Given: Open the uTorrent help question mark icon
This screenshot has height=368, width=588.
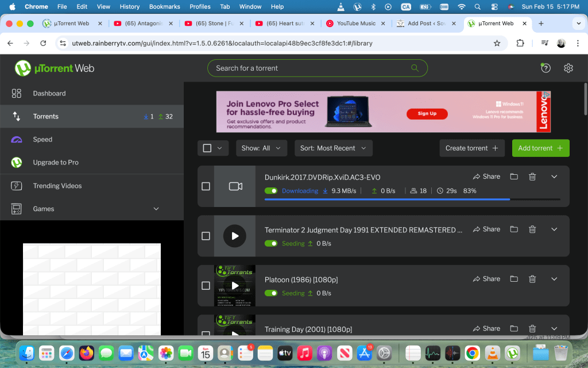Looking at the screenshot, I should 546,68.
